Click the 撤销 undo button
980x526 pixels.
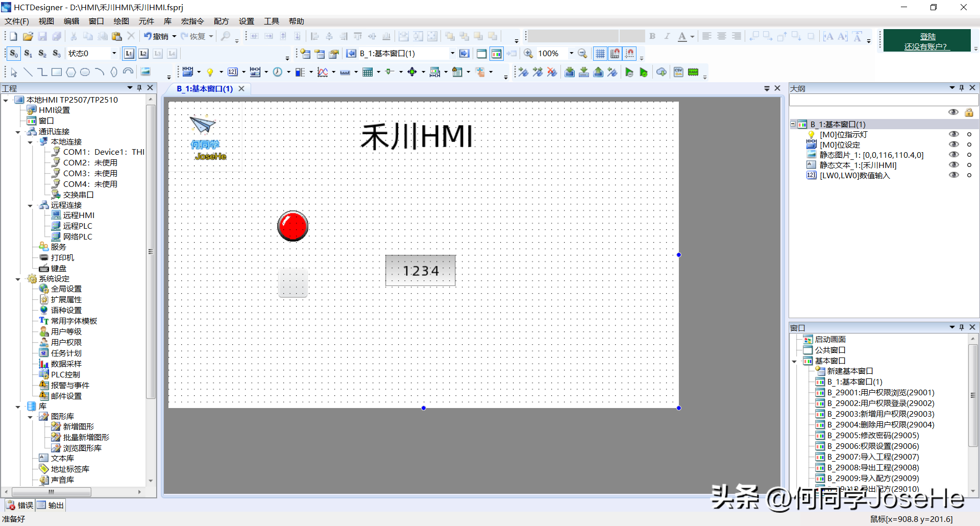tap(156, 36)
